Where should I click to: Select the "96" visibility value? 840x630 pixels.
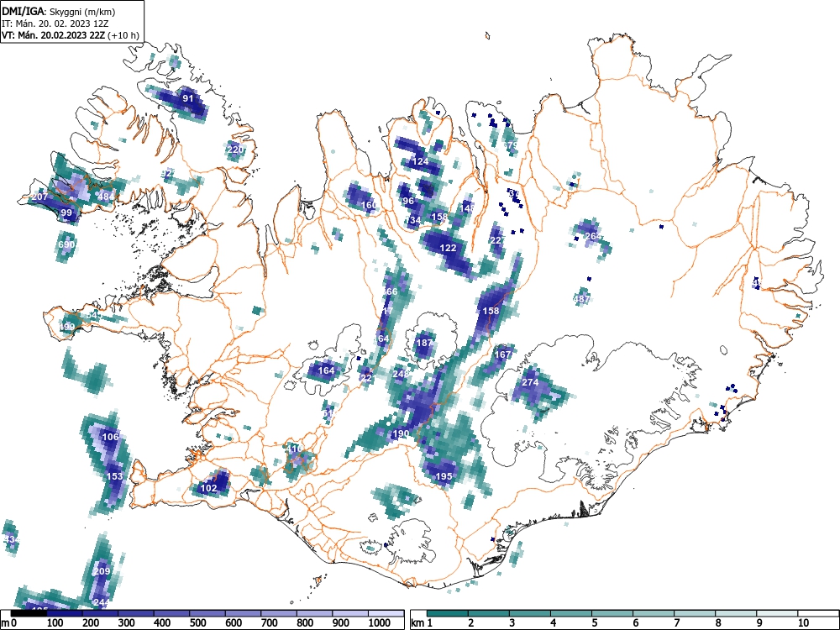408,201
